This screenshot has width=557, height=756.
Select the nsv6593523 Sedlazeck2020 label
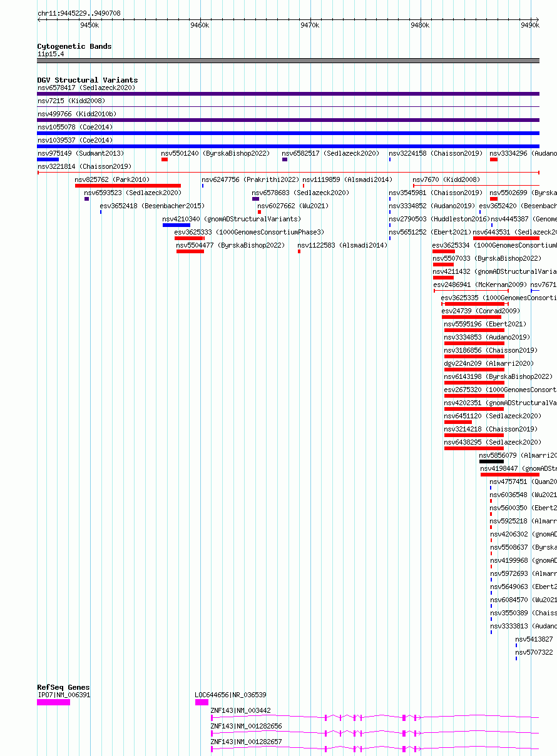tap(133, 193)
